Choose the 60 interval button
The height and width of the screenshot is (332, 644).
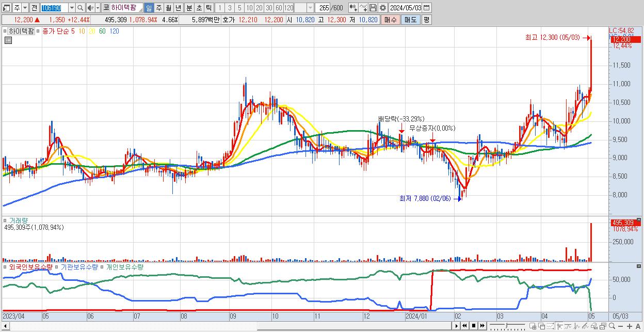pyautogui.click(x=279, y=8)
